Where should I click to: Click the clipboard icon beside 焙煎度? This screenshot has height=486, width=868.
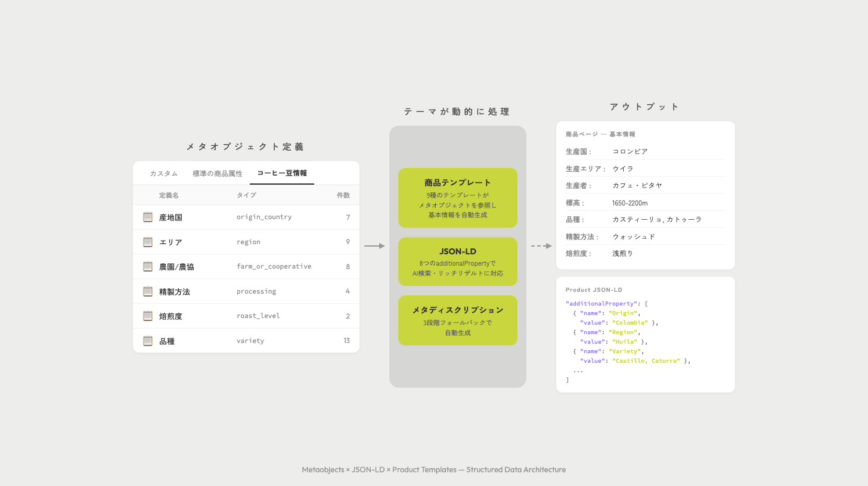click(147, 316)
